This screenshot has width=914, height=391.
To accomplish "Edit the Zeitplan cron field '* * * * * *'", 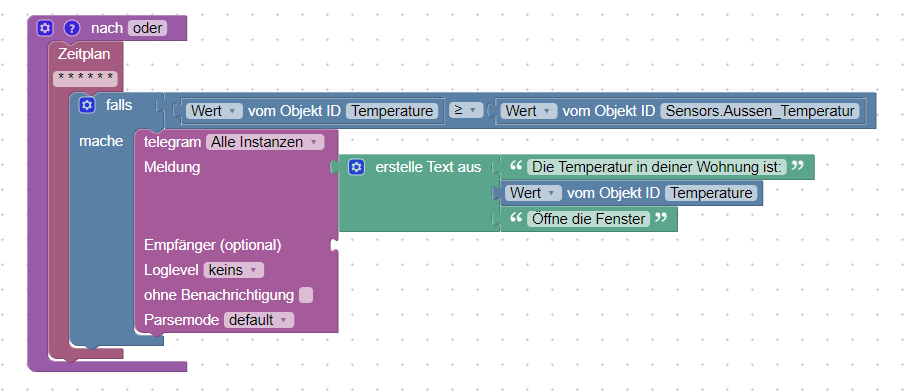I will [85, 79].
